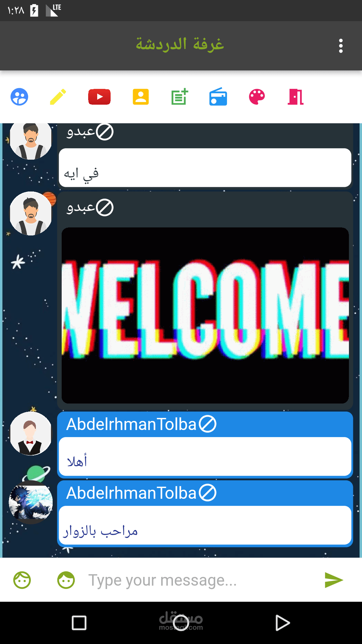The image size is (362, 644).
Task: Tap the AbdelrhmanTolba name above أهلا
Action: pyautogui.click(x=131, y=424)
